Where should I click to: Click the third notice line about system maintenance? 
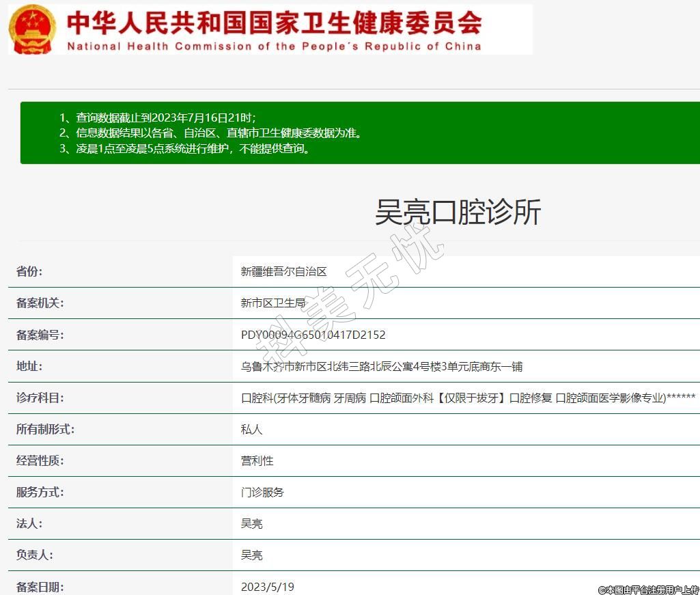pos(184,149)
